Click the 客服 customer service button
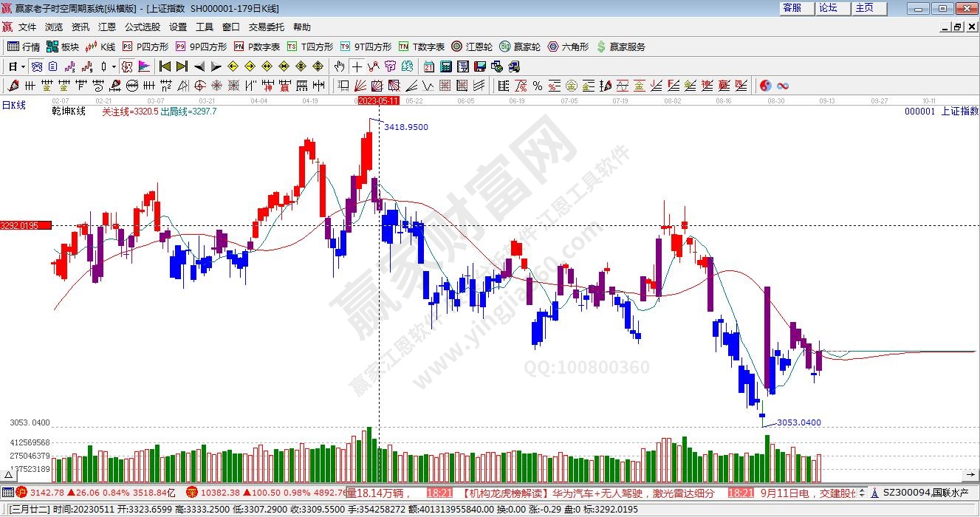The width and height of the screenshot is (980, 517). click(x=792, y=8)
